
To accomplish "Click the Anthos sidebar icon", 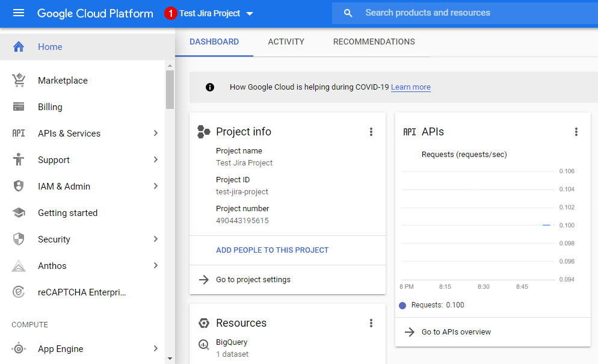I will coord(19,265).
